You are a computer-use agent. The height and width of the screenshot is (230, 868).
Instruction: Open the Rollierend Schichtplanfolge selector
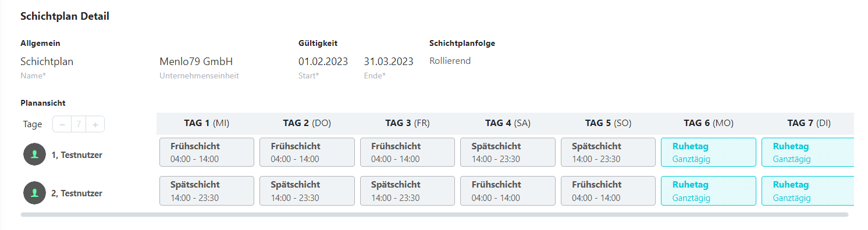[x=450, y=60]
